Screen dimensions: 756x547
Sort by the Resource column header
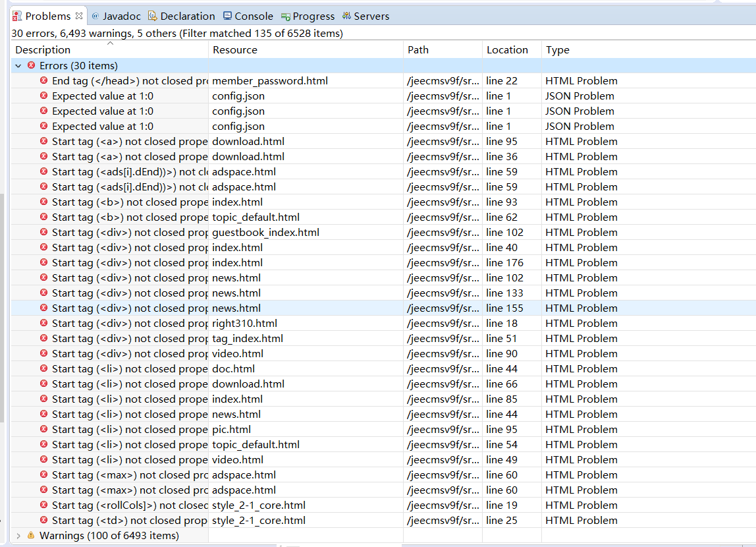coord(235,50)
